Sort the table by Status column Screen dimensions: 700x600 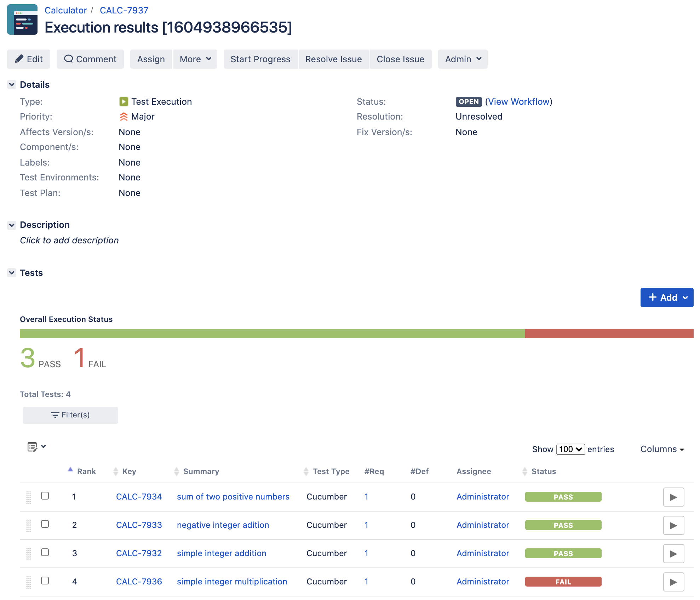click(525, 471)
